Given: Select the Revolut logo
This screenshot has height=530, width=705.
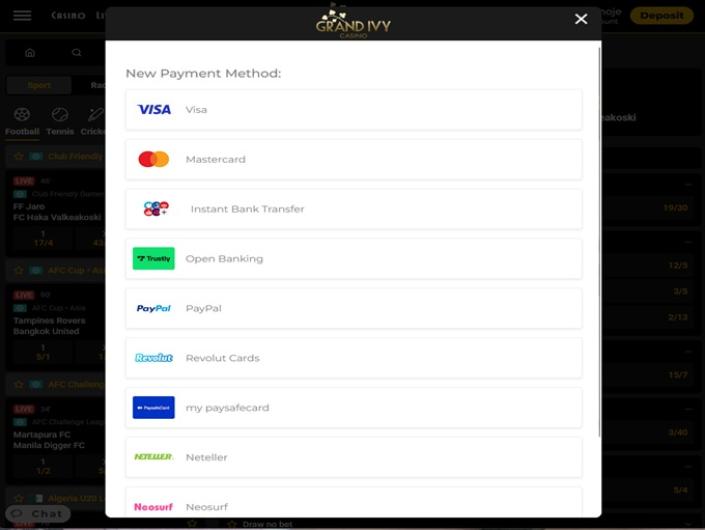Looking at the screenshot, I should tap(154, 358).
